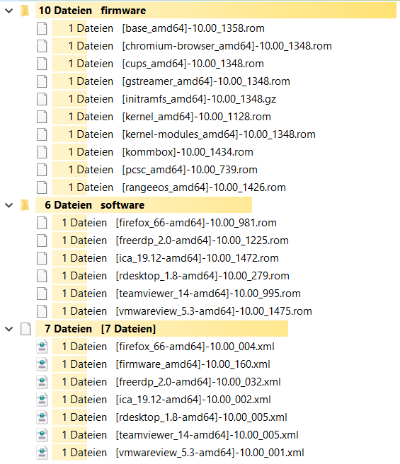
Task: Click file icon of kommbox rom
Action: 42,152
